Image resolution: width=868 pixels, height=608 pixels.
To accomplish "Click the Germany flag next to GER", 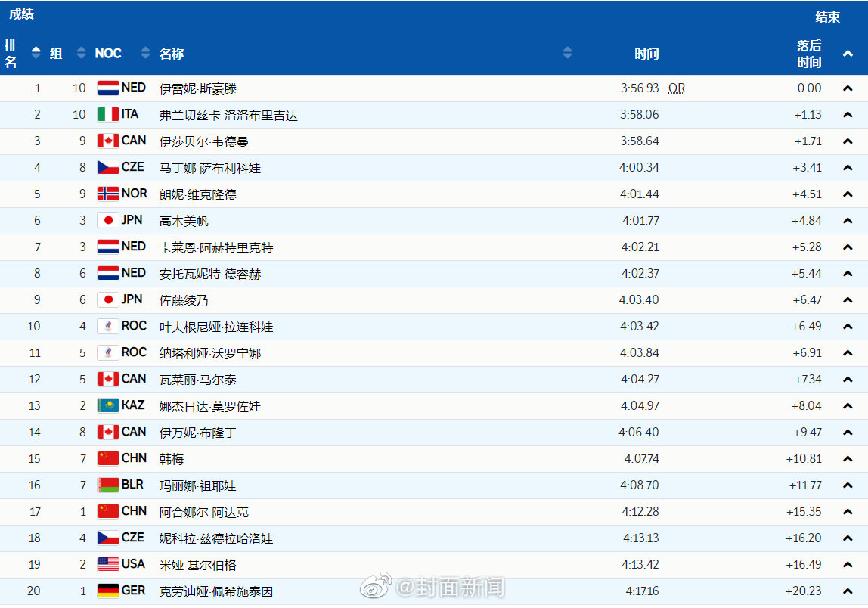I will tap(108, 591).
